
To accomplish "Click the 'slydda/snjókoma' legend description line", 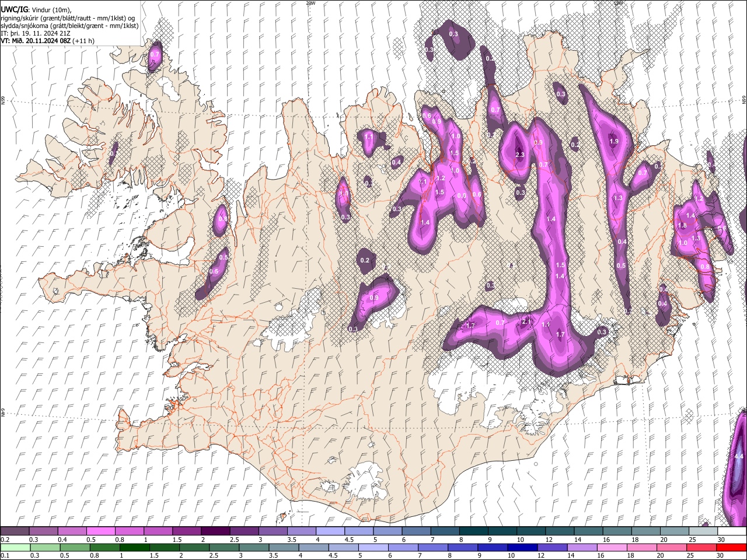I will (69, 26).
